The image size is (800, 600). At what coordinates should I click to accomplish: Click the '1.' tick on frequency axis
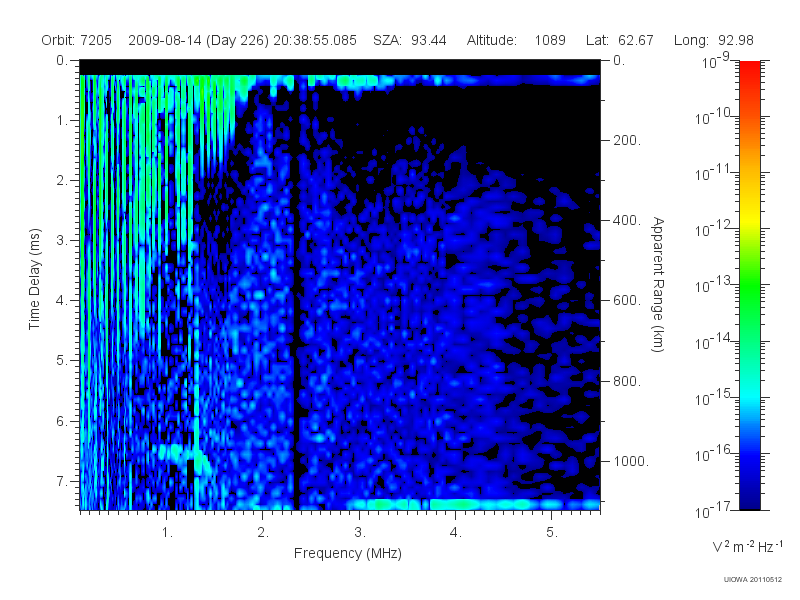(x=167, y=533)
